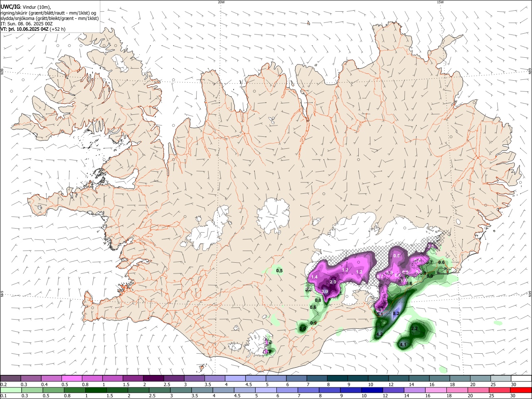Click the '18' number under the top scale
This screenshot has height=399, width=532.
(x=452, y=384)
